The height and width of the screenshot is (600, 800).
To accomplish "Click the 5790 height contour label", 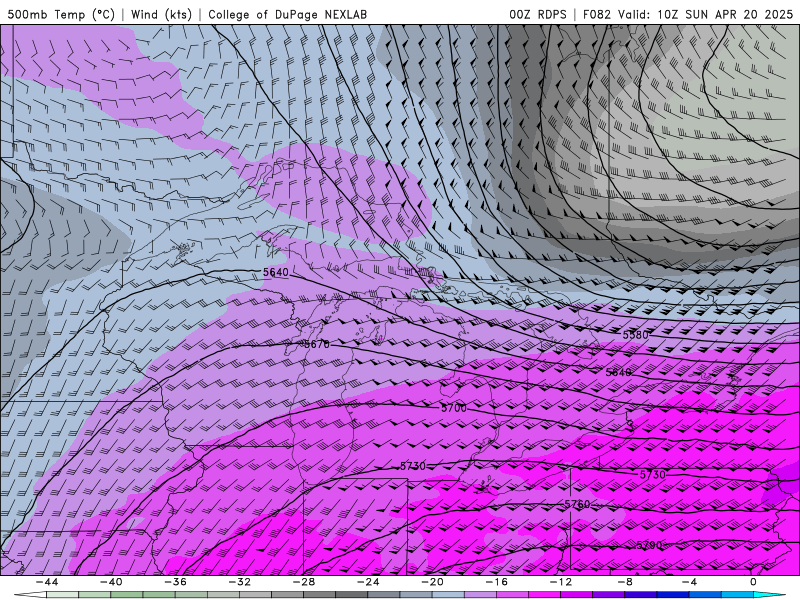I will 649,545.
